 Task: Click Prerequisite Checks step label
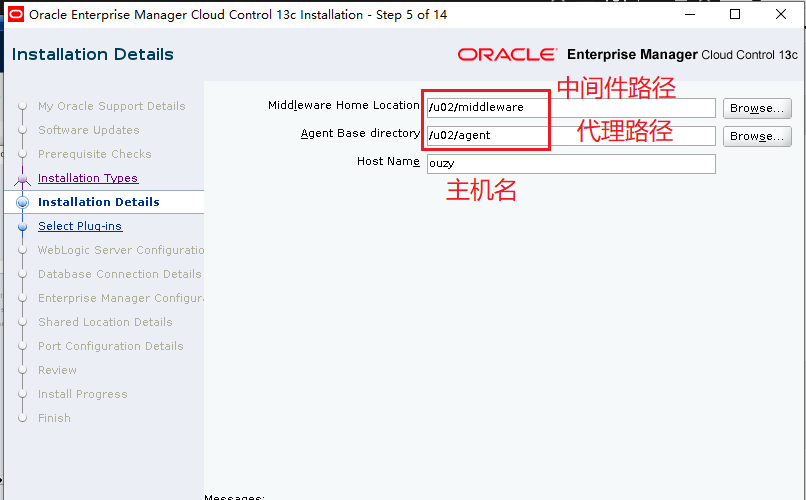click(95, 154)
